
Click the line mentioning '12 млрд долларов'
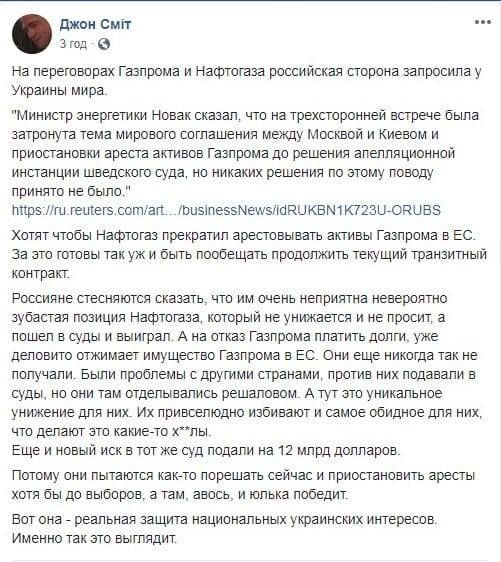206,450
